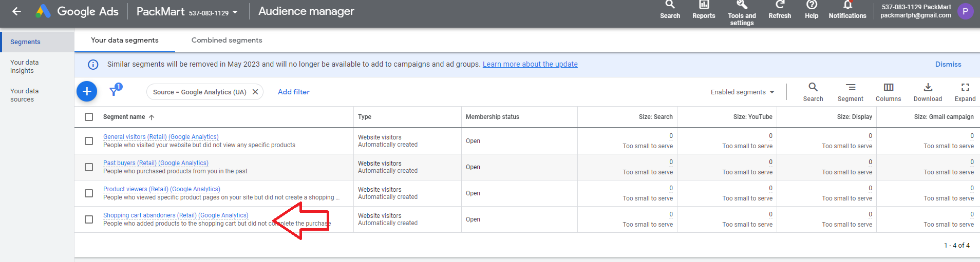Open Your data sources in the sidebar

(x=25, y=95)
